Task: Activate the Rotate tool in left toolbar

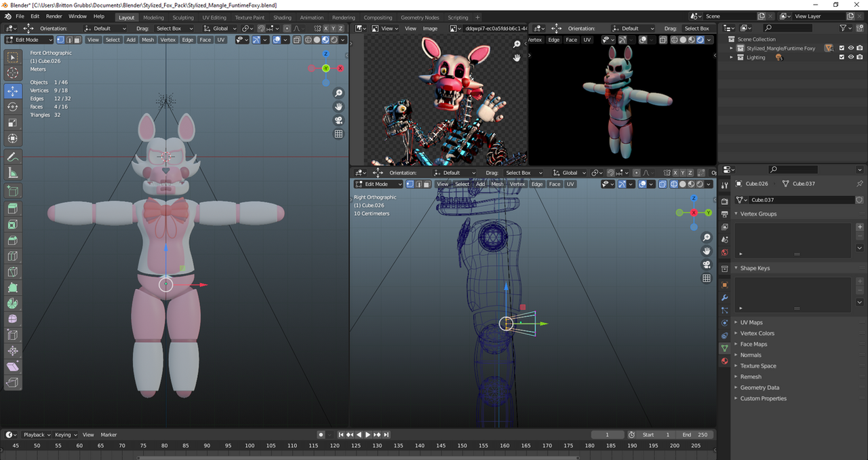Action: pos(13,107)
